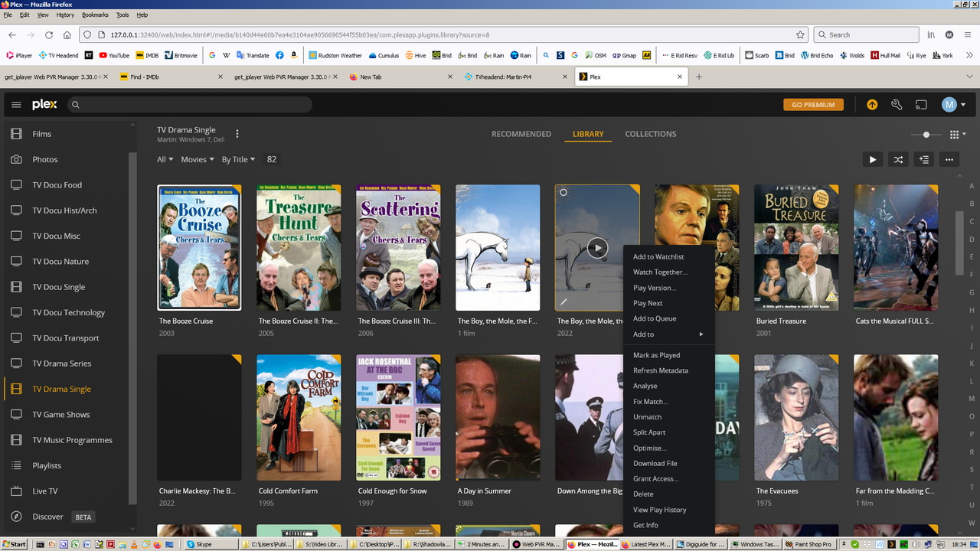Click the GO PREMIUM button
The width and height of the screenshot is (980, 551).
pos(813,105)
